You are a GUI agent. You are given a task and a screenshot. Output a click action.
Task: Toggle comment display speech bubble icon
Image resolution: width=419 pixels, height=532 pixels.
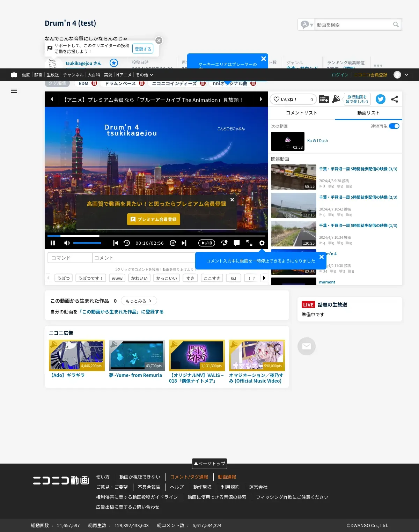click(x=237, y=243)
